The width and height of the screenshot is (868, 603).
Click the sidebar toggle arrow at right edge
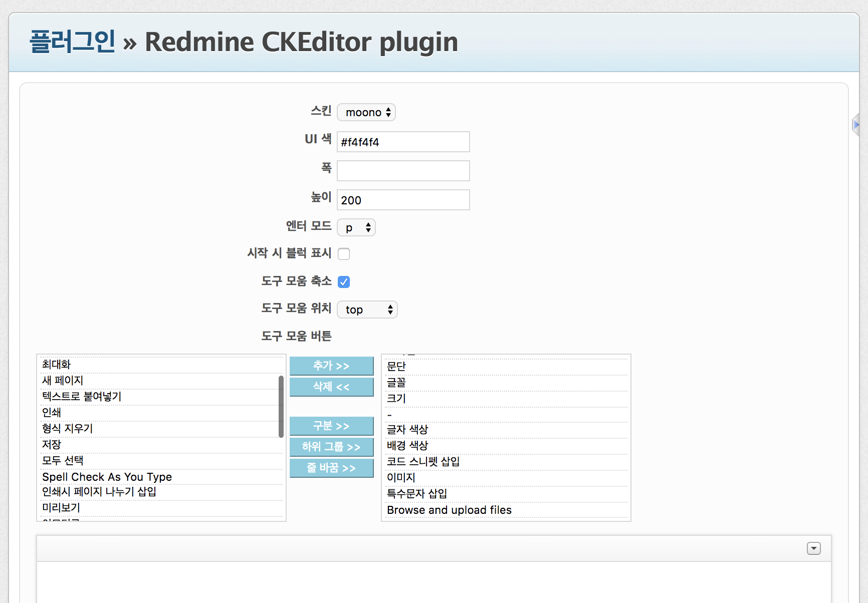pyautogui.click(x=856, y=124)
